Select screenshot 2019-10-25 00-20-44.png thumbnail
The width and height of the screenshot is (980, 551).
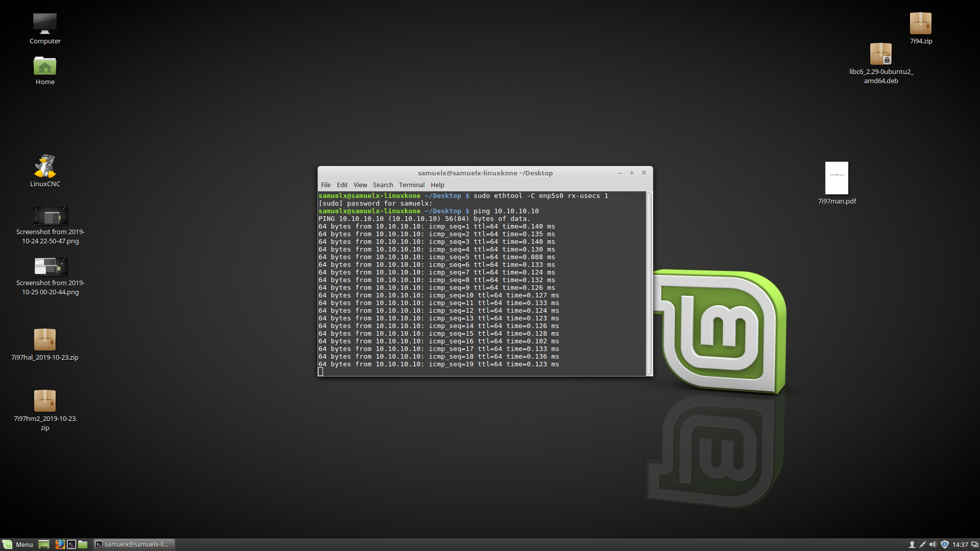click(x=51, y=266)
